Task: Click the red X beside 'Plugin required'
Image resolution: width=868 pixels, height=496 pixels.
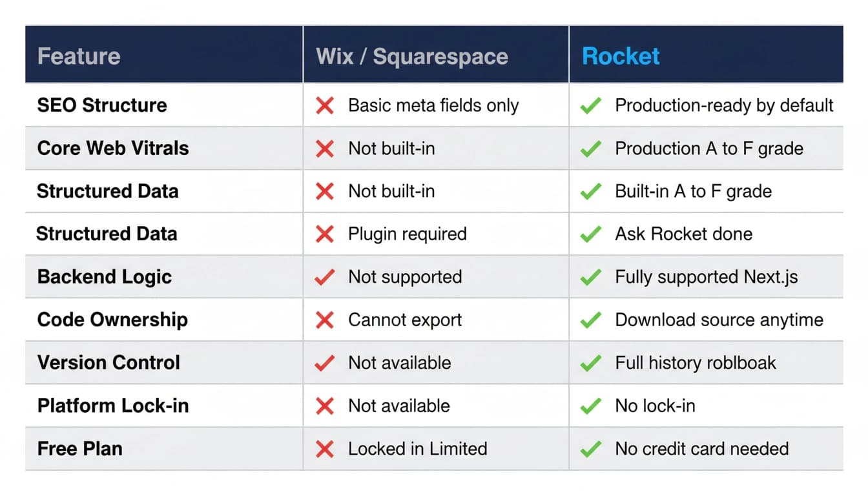Action: pyautogui.click(x=325, y=234)
